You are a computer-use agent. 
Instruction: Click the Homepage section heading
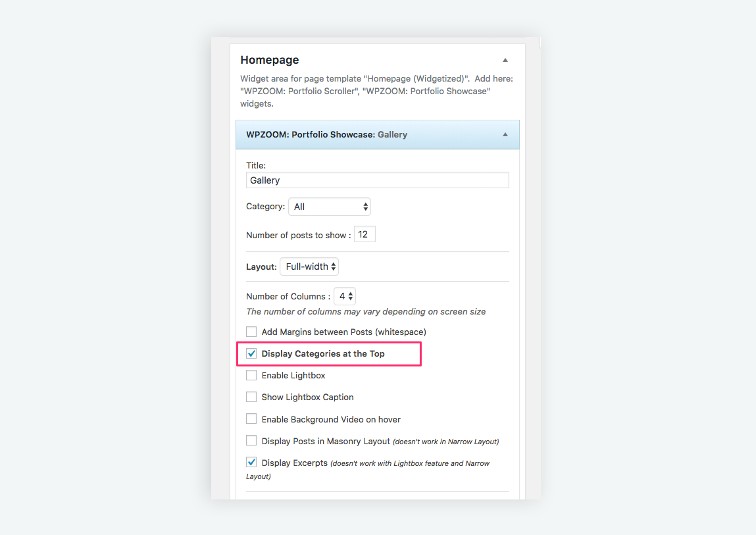270,61
